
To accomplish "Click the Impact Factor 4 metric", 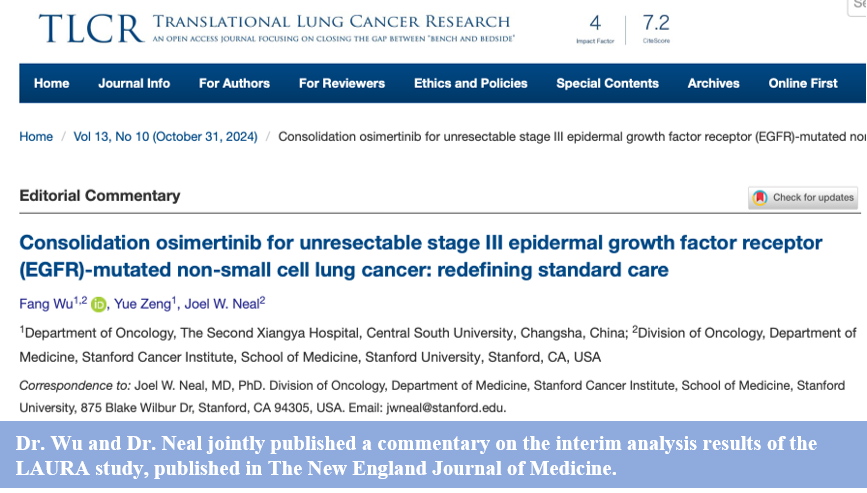I will [x=595, y=27].
